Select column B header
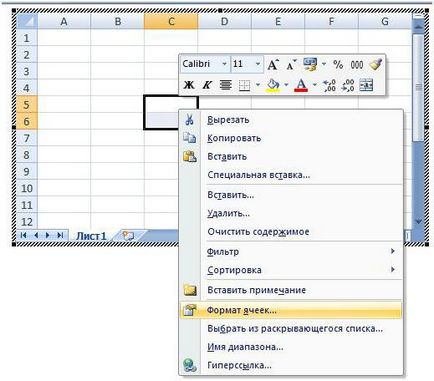The width and height of the screenshot is (434, 381). click(117, 22)
